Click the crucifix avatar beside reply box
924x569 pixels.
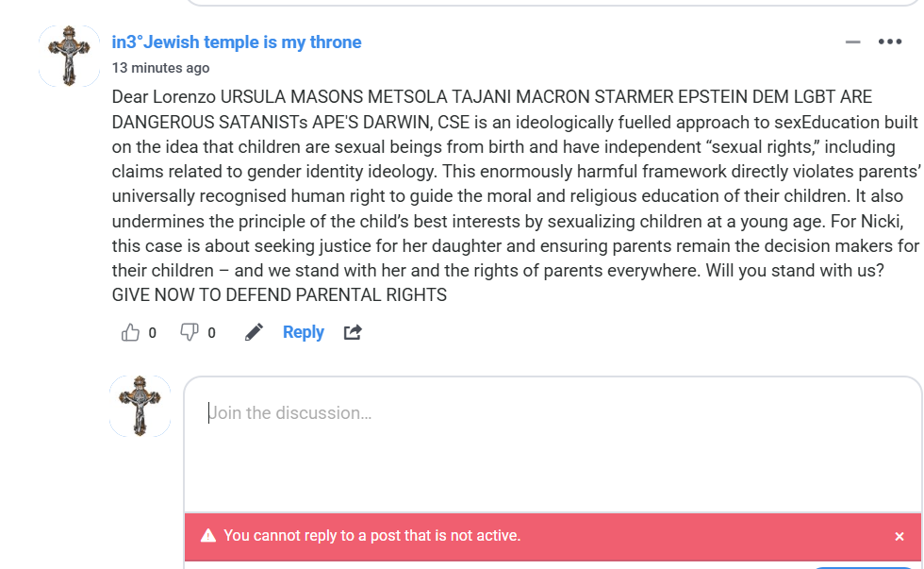[140, 406]
